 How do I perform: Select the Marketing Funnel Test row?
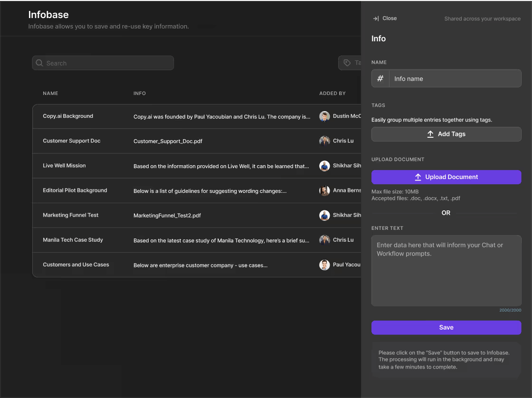pos(71,215)
